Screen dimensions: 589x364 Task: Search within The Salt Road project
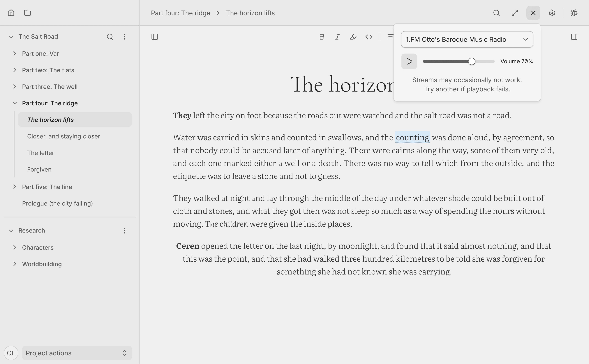click(110, 37)
